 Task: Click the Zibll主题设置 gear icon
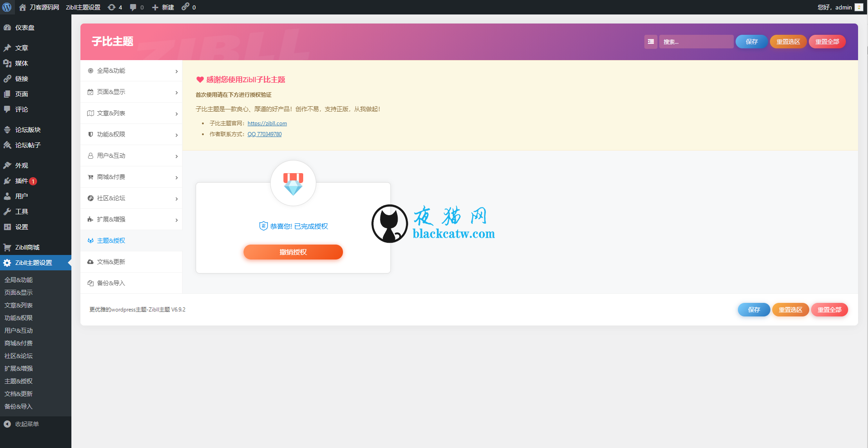[7, 263]
